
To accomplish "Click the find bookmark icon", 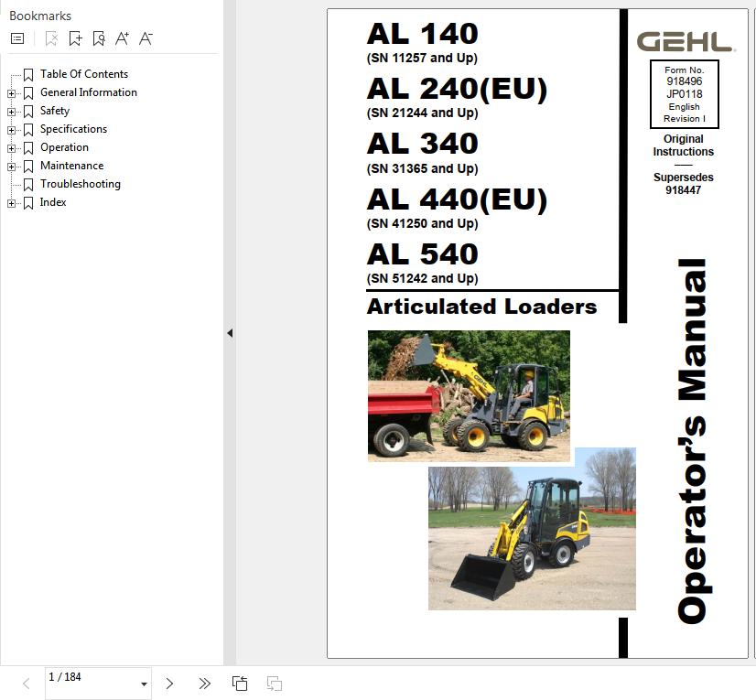I will (99, 38).
